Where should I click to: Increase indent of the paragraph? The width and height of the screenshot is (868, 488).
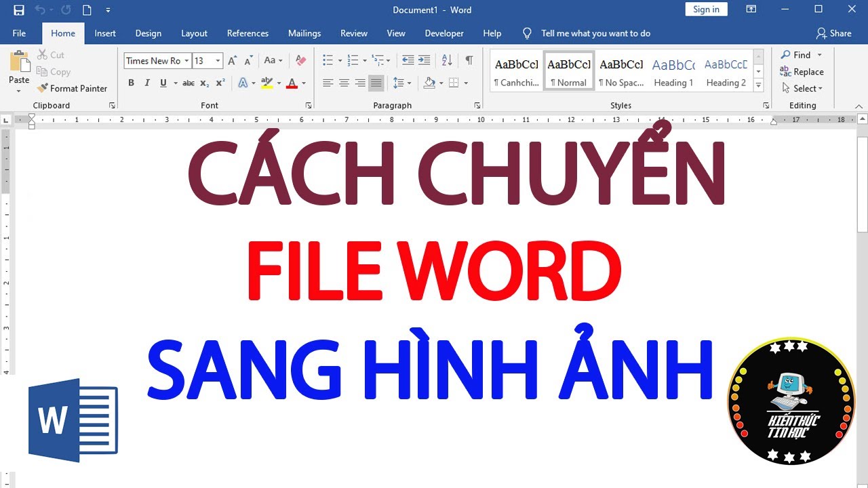(425, 60)
